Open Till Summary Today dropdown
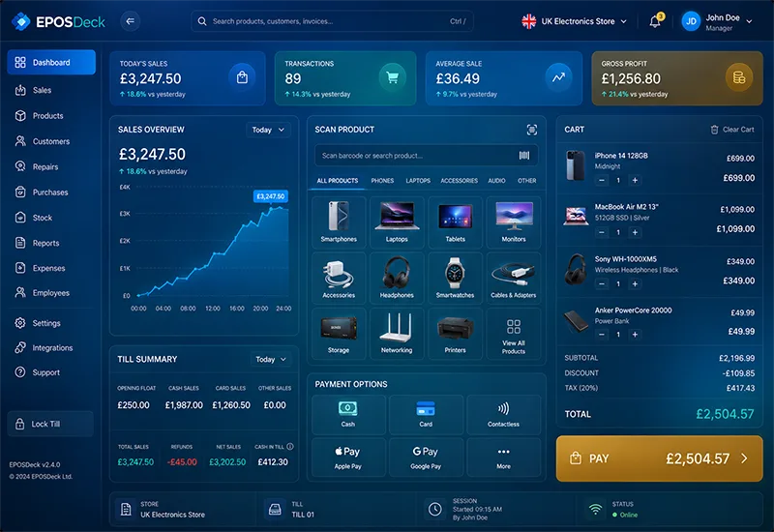The image size is (774, 532). [271, 359]
